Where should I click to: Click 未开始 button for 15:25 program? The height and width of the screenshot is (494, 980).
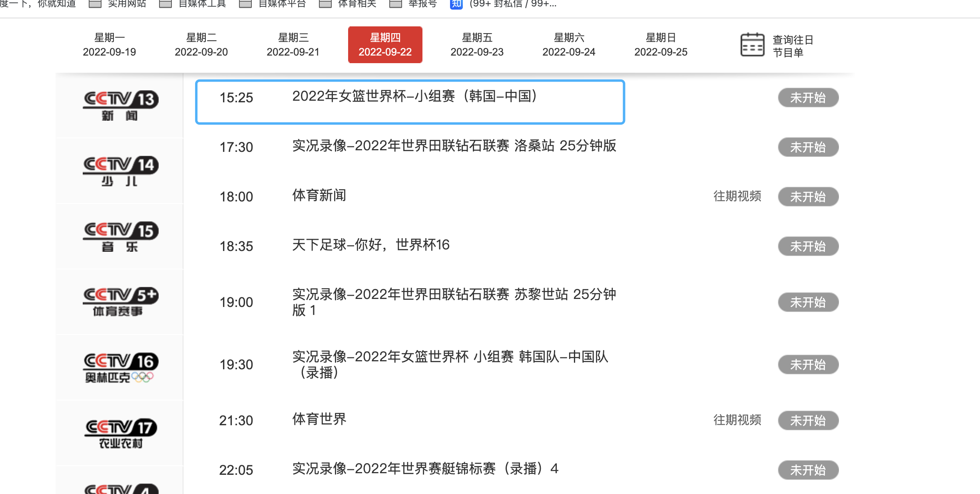(x=808, y=98)
